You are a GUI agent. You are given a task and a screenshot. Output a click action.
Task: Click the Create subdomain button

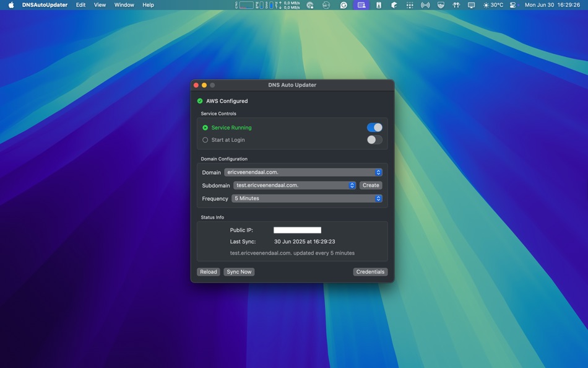tap(371, 185)
